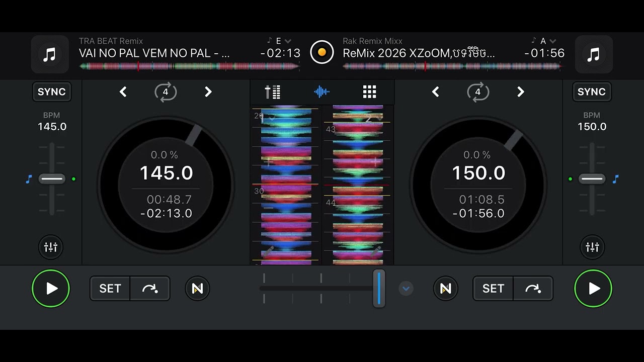This screenshot has width=644, height=362.
Task: Double the right deck loop length
Action: point(520,92)
